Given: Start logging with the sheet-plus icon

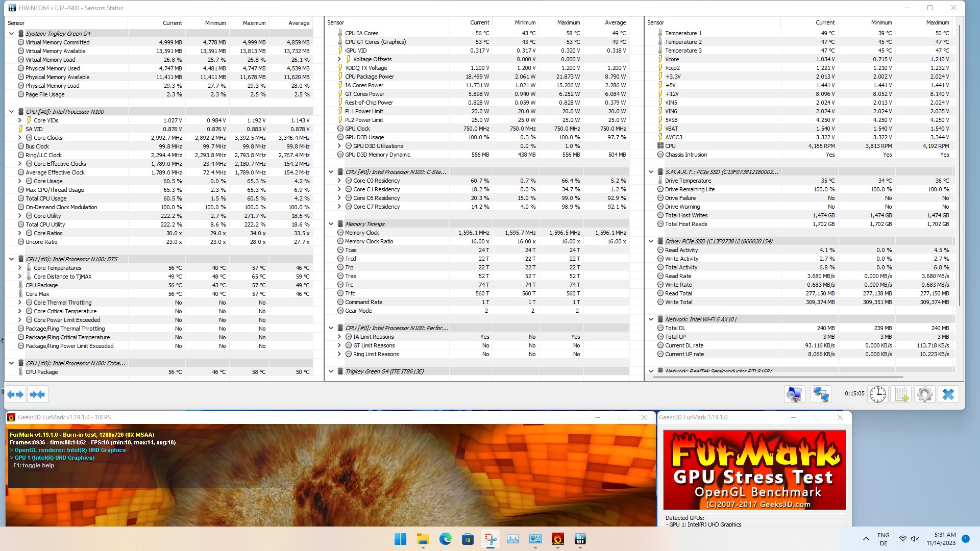Looking at the screenshot, I should click(901, 394).
